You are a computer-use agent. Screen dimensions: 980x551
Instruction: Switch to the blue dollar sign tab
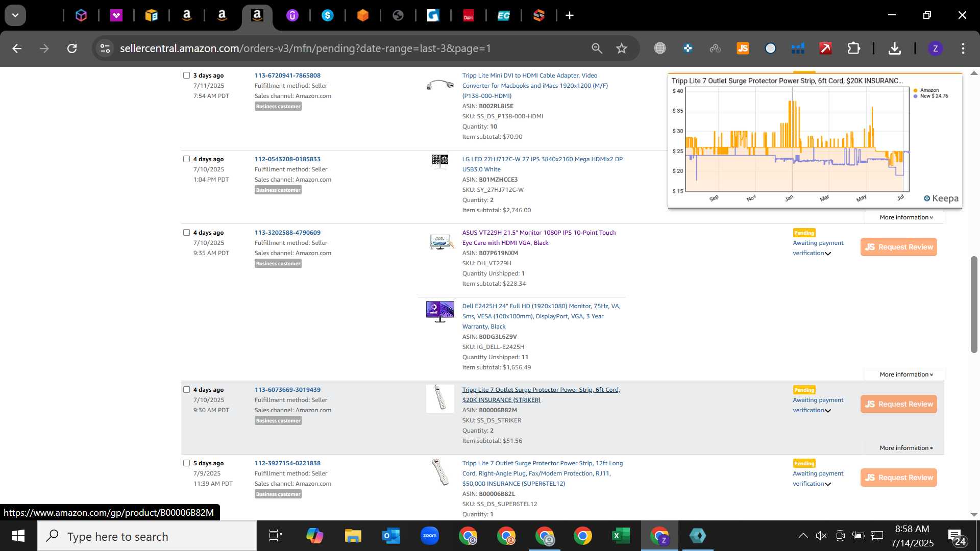[328, 15]
